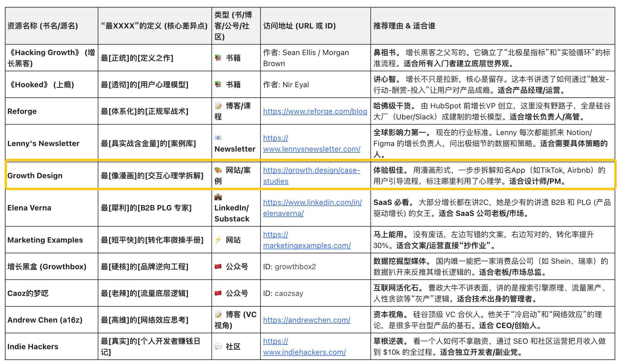Click the briefcase icon above LinkedIn/Substack
Viewport: 619px width, 364px height.
[x=218, y=197]
